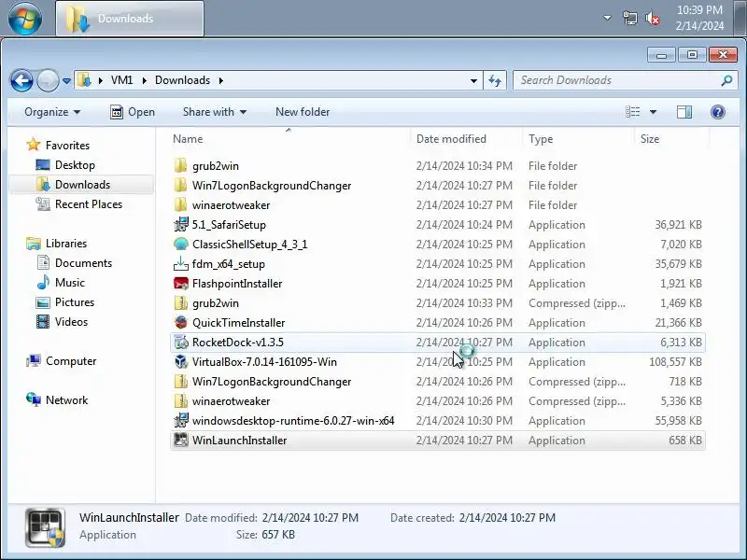Viewport: 747px width, 560px height.
Task: Open the Windows Start orb
Action: click(x=25, y=19)
